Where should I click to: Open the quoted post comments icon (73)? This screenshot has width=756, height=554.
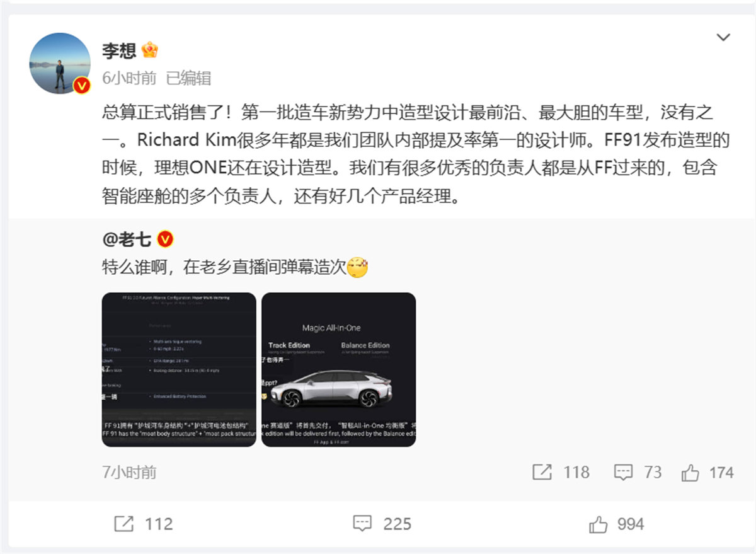[x=623, y=472]
